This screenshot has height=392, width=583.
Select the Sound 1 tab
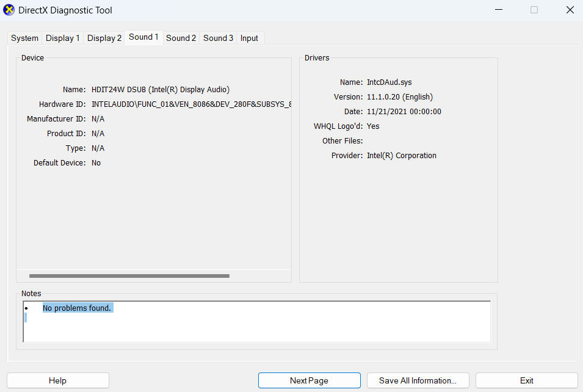(x=143, y=37)
